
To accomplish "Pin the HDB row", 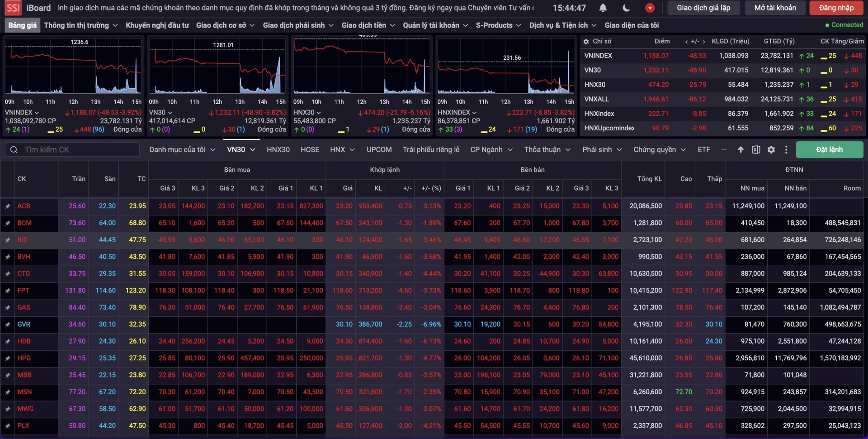I will 8,341.
